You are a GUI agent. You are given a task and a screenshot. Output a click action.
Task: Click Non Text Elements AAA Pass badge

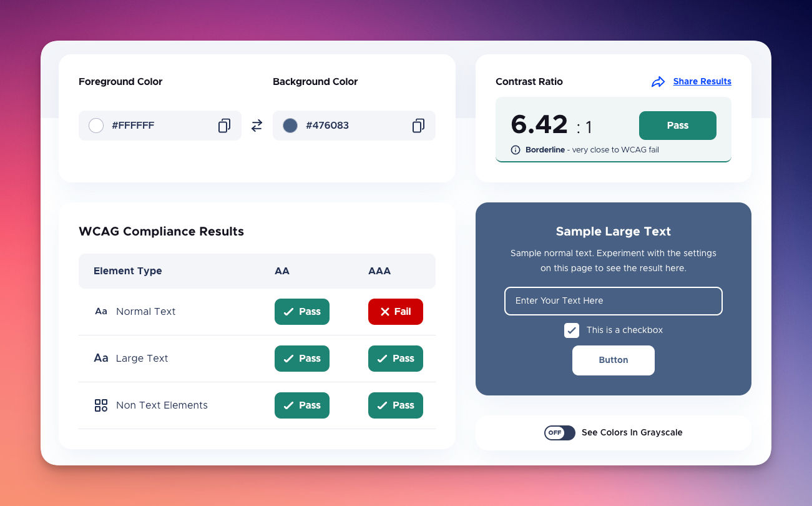tap(396, 405)
